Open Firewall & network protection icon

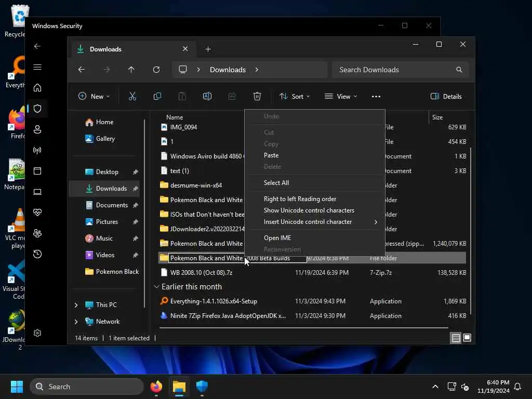(37, 150)
